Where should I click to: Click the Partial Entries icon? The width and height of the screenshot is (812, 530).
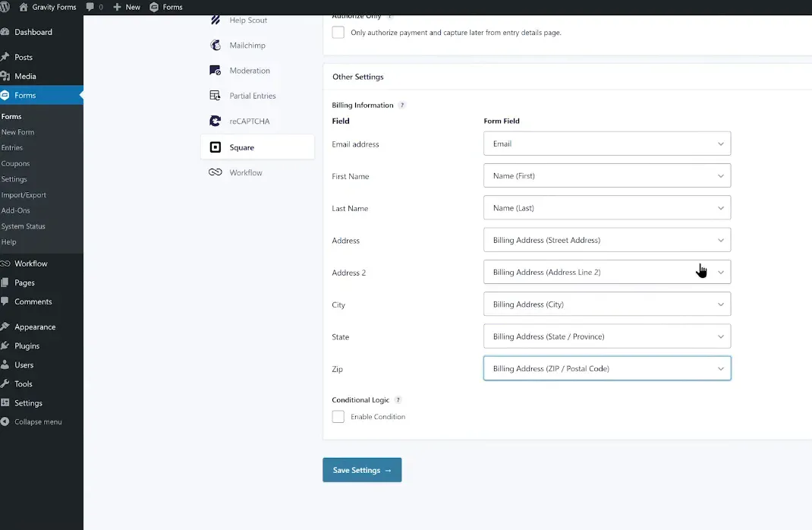pos(216,96)
